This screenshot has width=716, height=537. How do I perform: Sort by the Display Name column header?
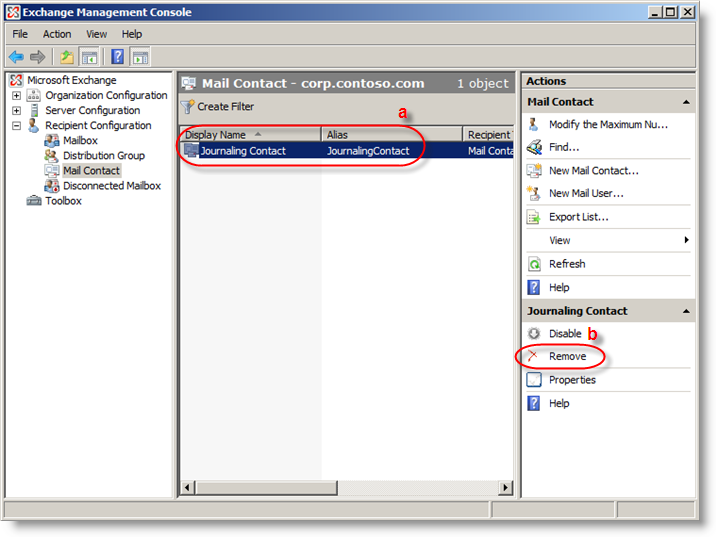pos(250,135)
